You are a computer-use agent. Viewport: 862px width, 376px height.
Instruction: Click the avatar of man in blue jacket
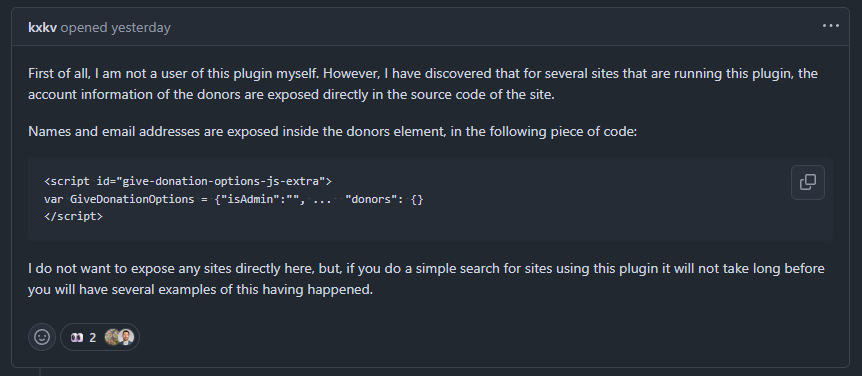pyautogui.click(x=126, y=337)
